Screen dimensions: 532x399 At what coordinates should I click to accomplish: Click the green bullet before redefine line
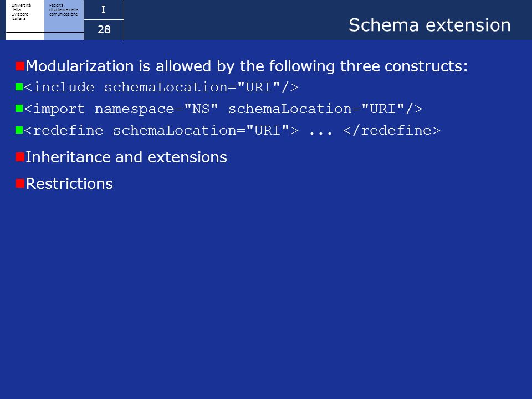pos(19,130)
